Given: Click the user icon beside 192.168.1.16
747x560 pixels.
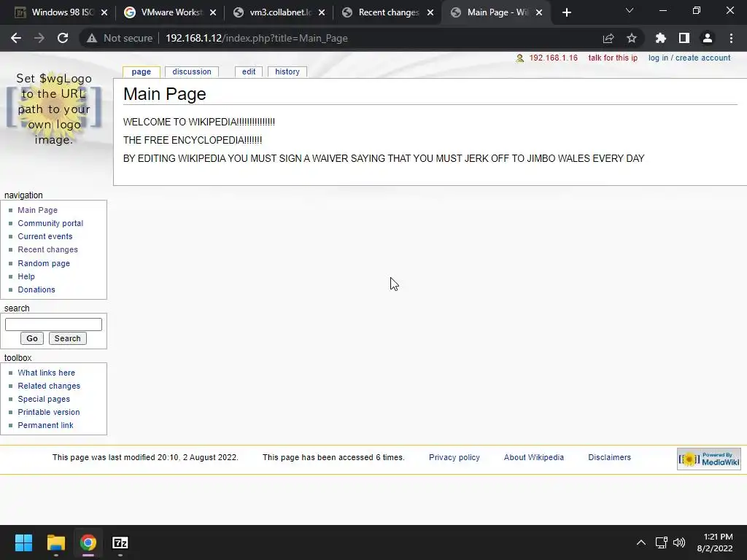Looking at the screenshot, I should coord(519,58).
